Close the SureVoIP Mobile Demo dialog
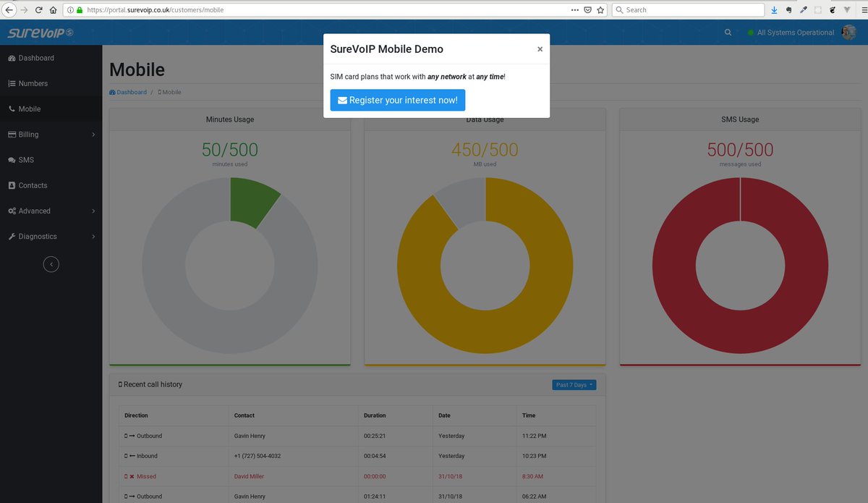 pos(540,49)
